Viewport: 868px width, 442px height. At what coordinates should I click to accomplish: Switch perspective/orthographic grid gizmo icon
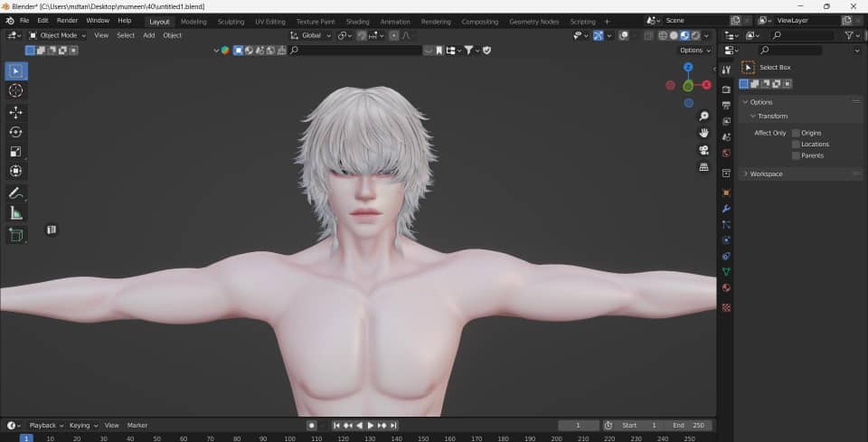703,167
